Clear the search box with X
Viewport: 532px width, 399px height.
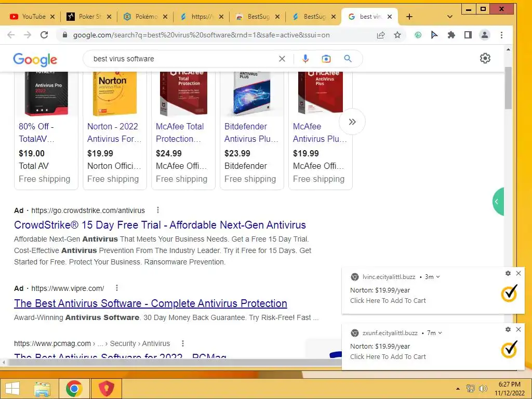point(282,59)
